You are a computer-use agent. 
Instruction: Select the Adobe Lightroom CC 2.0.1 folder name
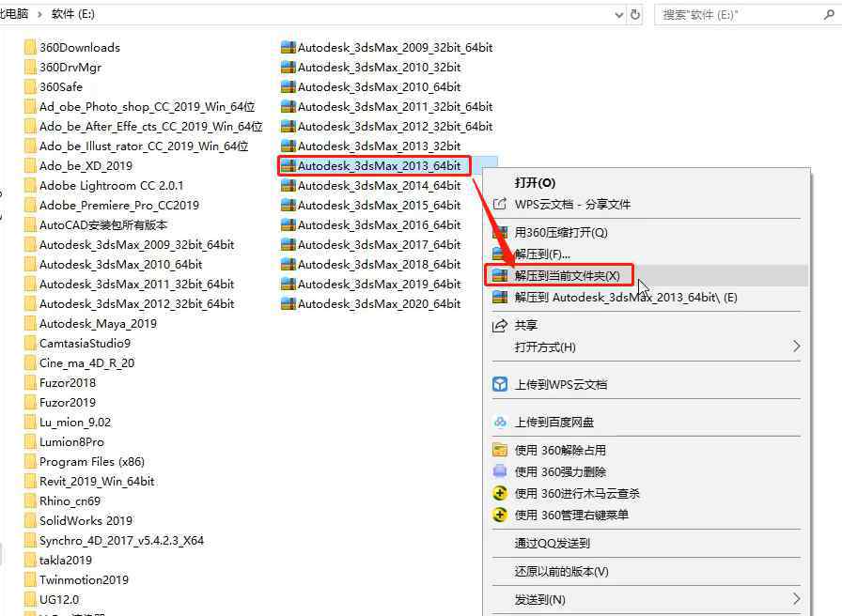pyautogui.click(x=111, y=186)
